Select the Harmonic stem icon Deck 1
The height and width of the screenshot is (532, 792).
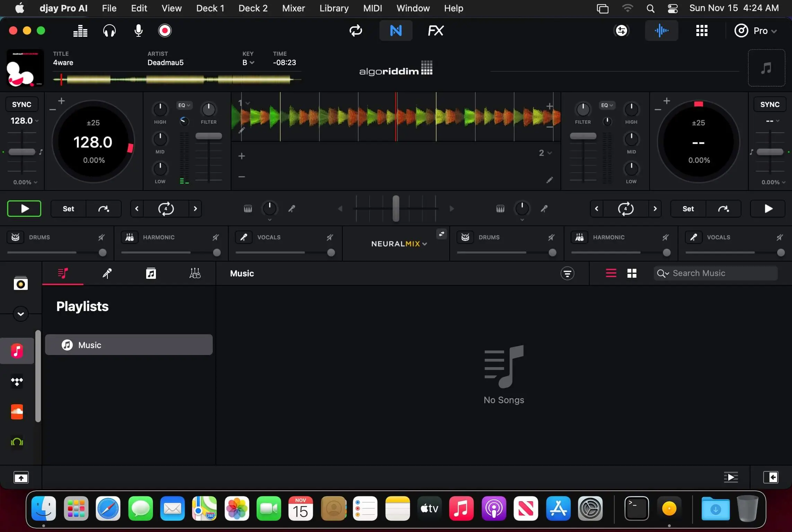tap(129, 237)
